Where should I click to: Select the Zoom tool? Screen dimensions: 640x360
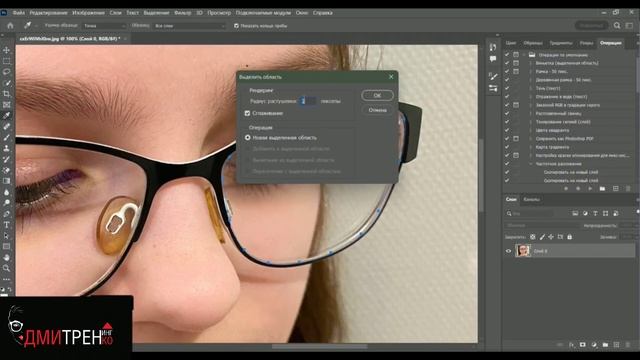[x=7, y=268]
